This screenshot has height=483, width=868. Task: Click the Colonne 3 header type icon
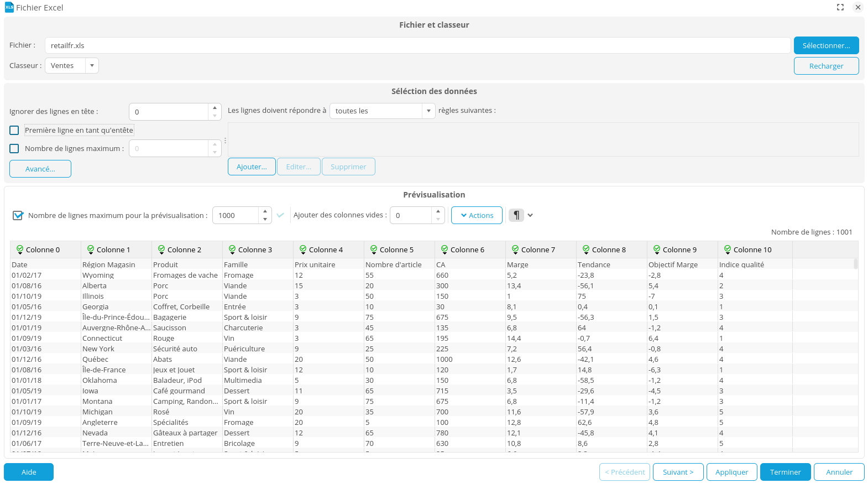pos(232,250)
